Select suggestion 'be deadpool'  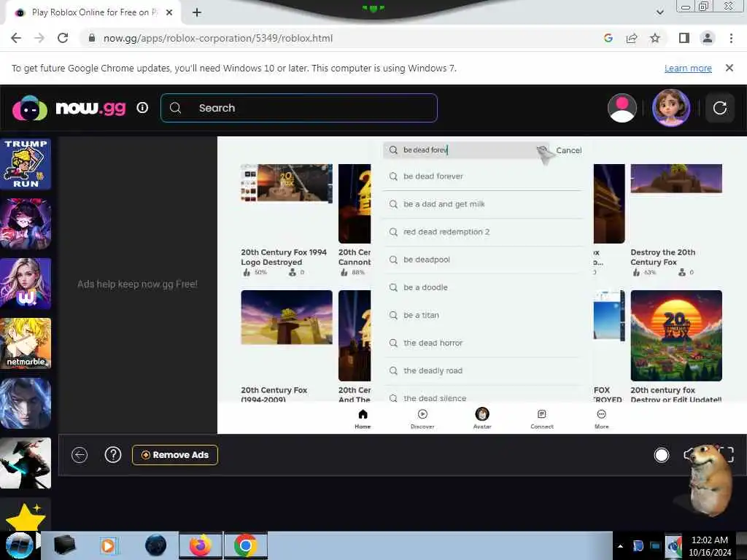tap(482, 260)
